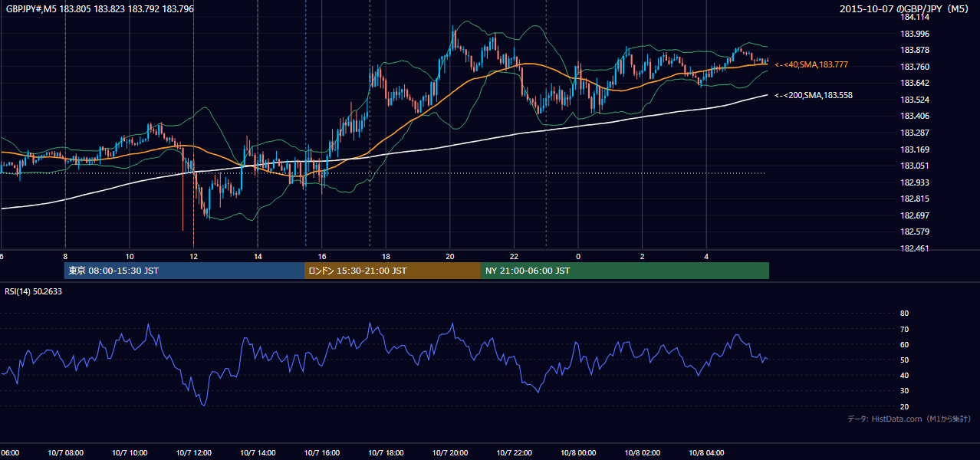Screen dimensions: 980x460
Task: Click hour label 2 under the price chart
Action: (642, 256)
